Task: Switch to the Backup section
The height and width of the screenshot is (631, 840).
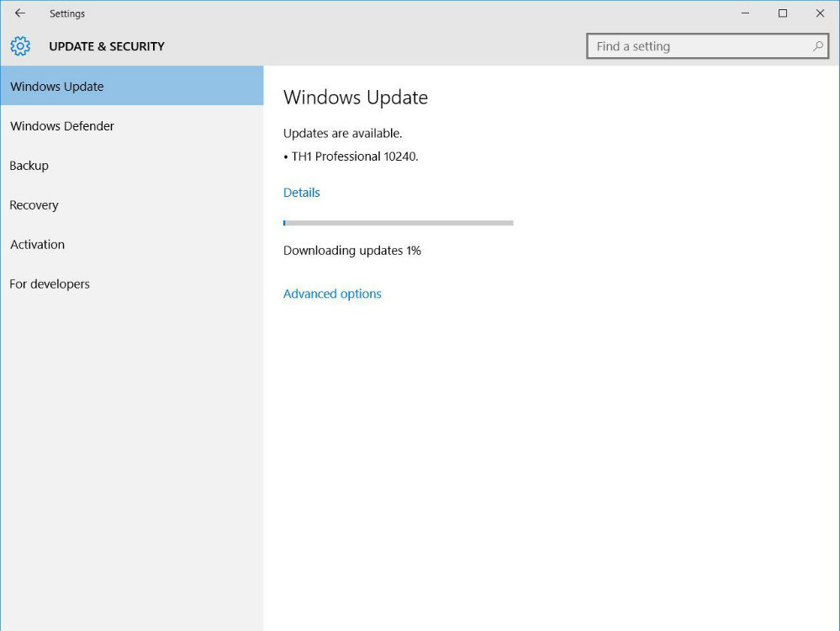Action: pos(29,166)
